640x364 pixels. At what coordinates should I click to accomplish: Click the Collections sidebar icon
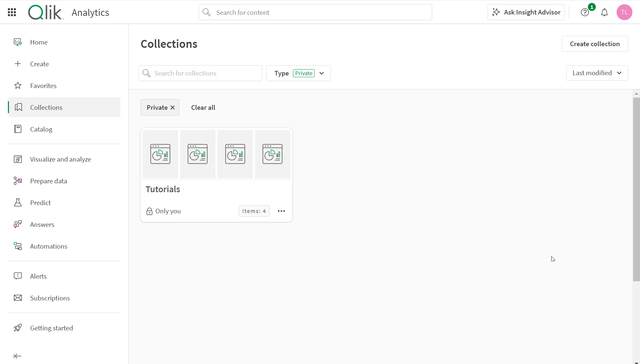(17, 107)
